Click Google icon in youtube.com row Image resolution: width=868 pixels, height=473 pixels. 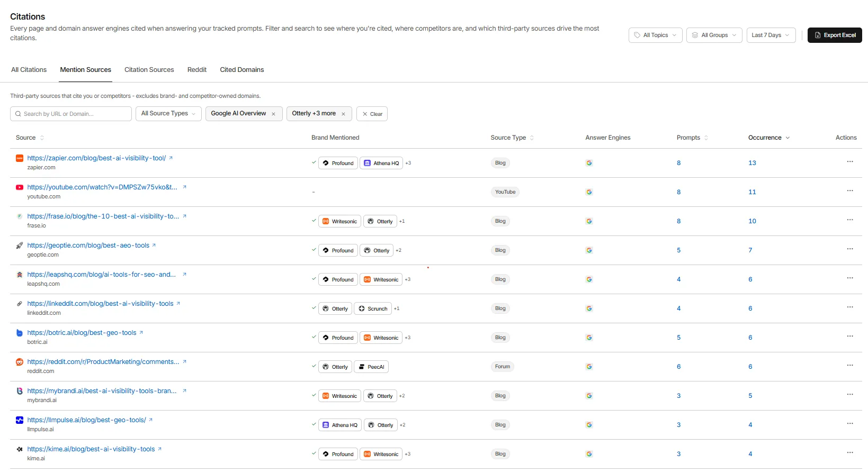pos(589,192)
